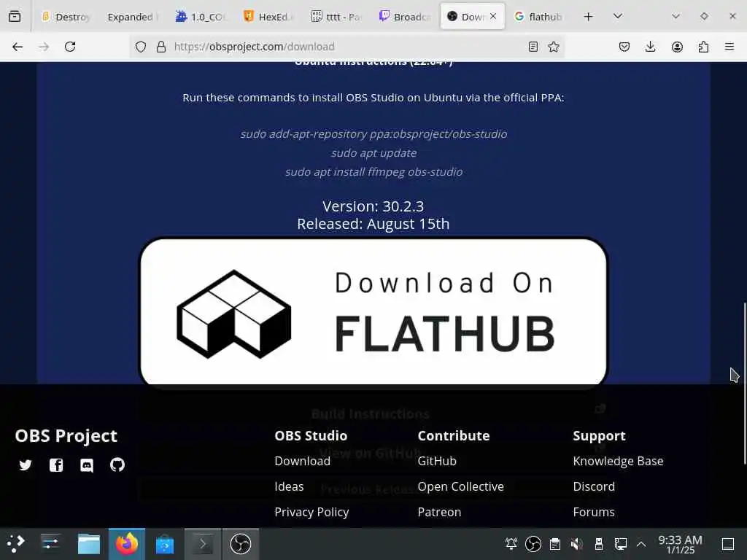Switch to Firefox in the taskbar
747x560 pixels.
click(127, 544)
